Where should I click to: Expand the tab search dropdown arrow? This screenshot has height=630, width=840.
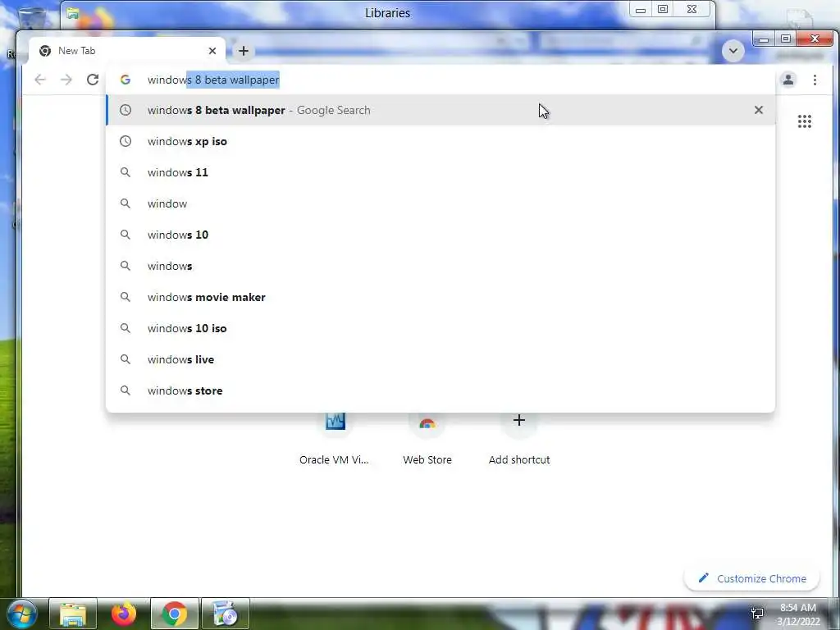[x=733, y=51]
